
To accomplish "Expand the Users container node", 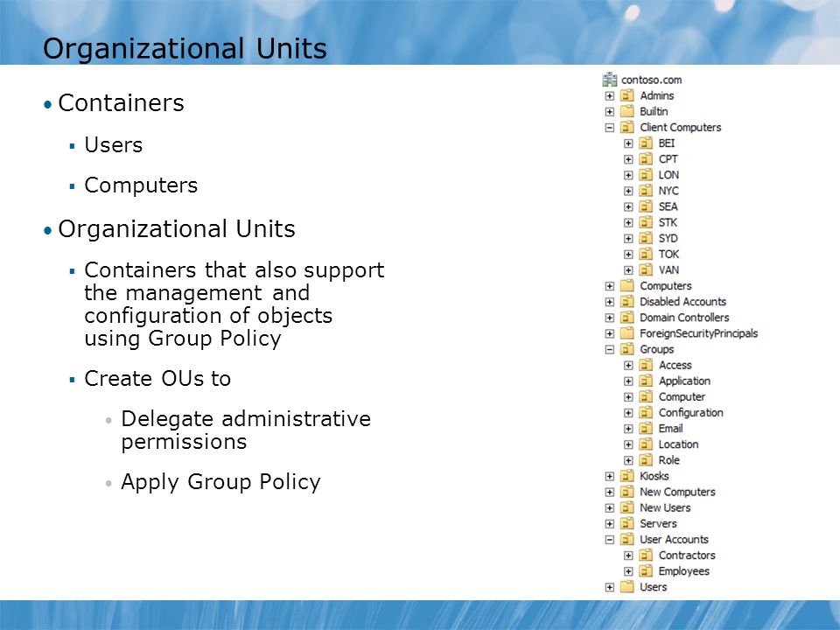I will (610, 587).
